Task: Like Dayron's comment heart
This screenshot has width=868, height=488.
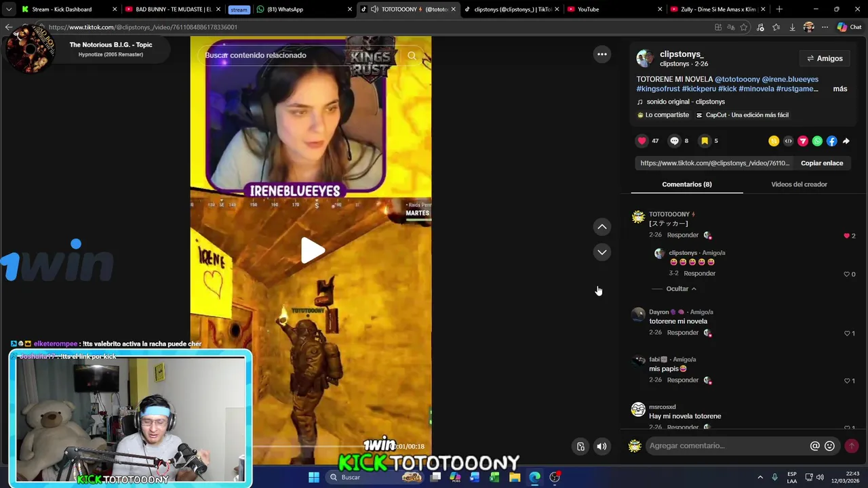Action: (x=846, y=333)
